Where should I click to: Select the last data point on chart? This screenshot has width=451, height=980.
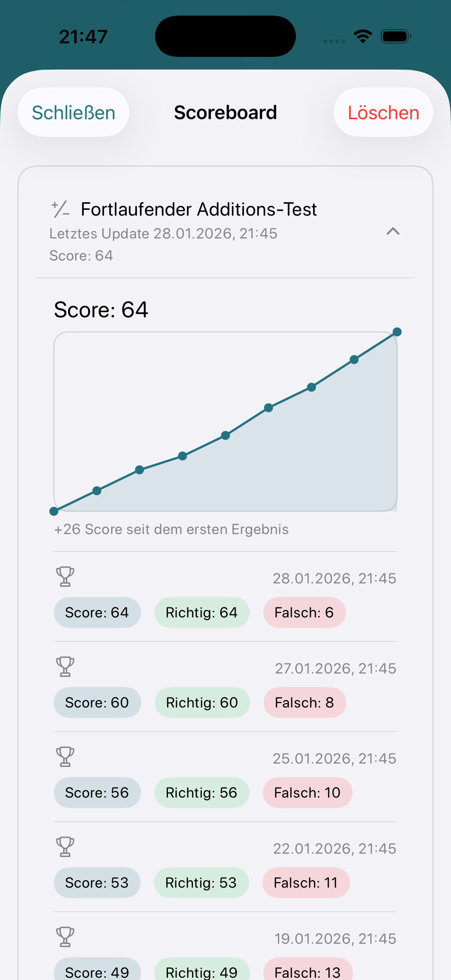[x=397, y=332]
